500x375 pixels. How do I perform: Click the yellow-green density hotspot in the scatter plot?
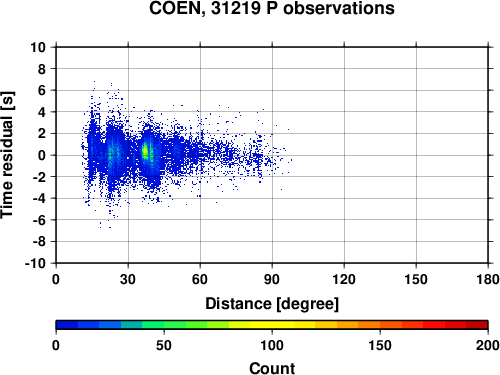(145, 151)
